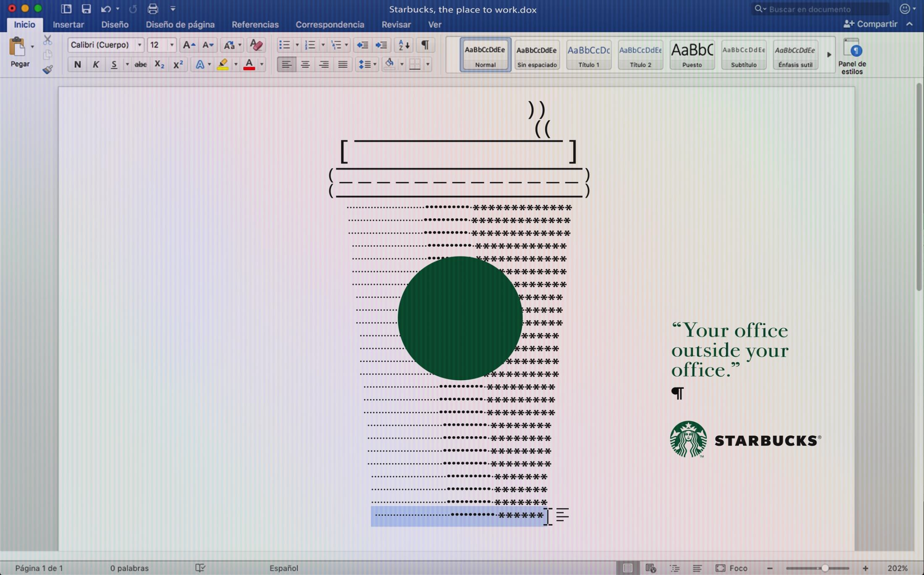Viewport: 924px width, 575px height.
Task: Toggle italic formatting with K button
Action: click(x=96, y=64)
